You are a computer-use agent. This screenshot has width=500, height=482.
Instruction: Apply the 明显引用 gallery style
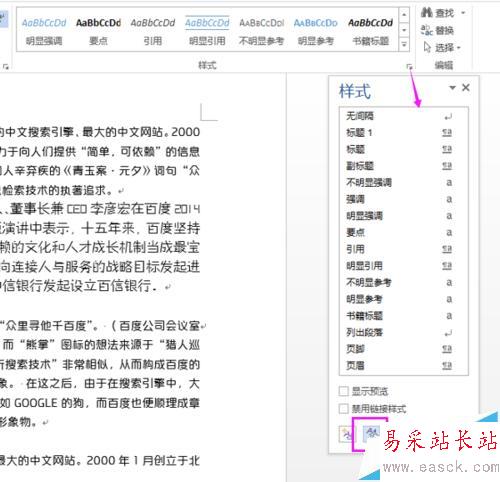tap(207, 31)
